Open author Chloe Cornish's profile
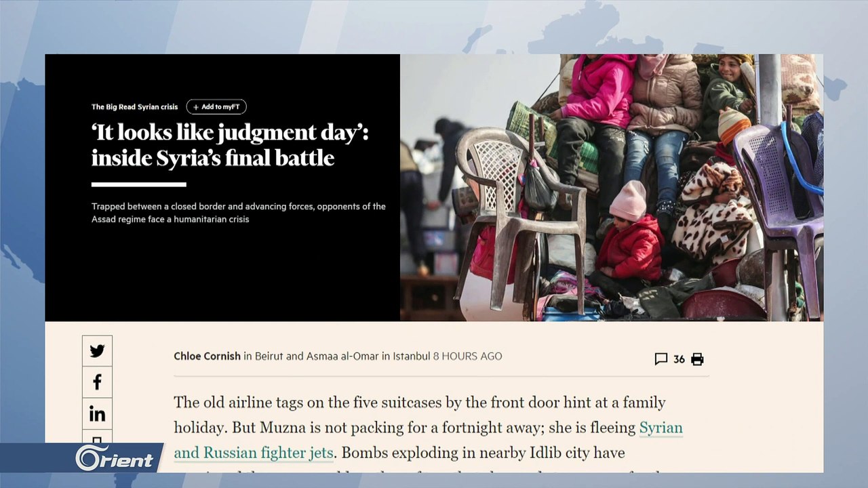The image size is (868, 488). (x=207, y=356)
